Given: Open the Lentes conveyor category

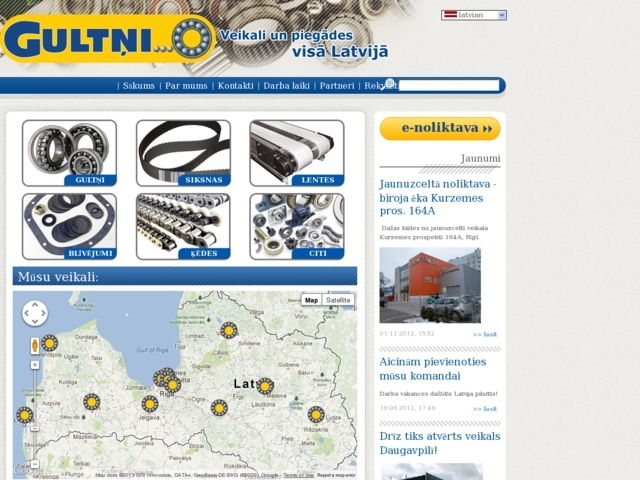Looking at the screenshot, I should (297, 153).
